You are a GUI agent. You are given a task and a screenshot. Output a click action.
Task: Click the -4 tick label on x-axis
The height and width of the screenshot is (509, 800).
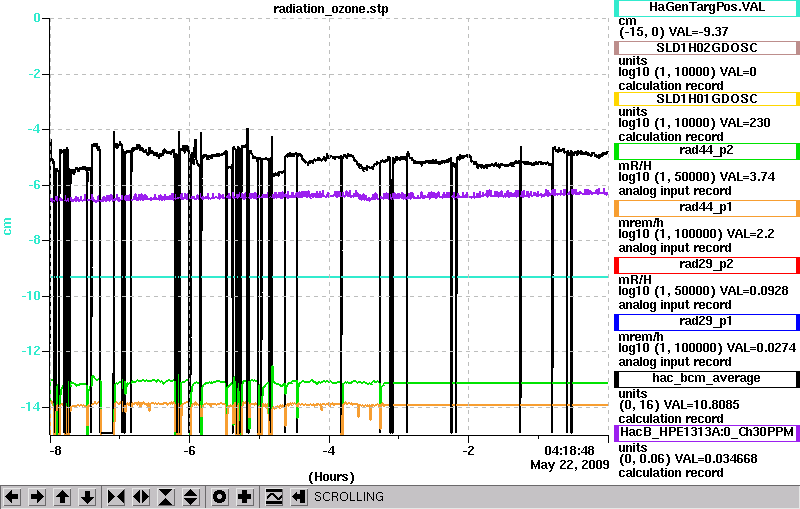(x=329, y=451)
